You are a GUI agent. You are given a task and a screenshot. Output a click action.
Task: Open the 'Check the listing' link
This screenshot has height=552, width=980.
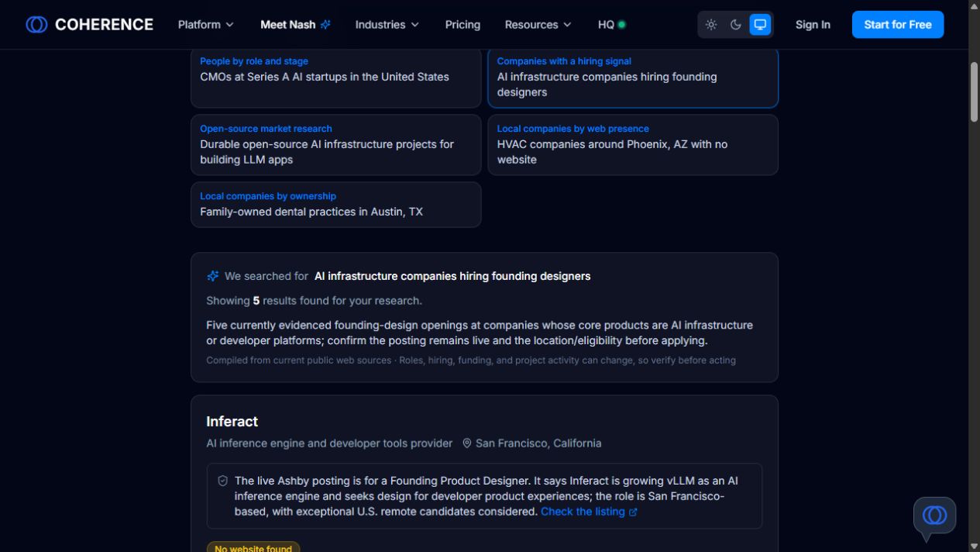tap(583, 512)
